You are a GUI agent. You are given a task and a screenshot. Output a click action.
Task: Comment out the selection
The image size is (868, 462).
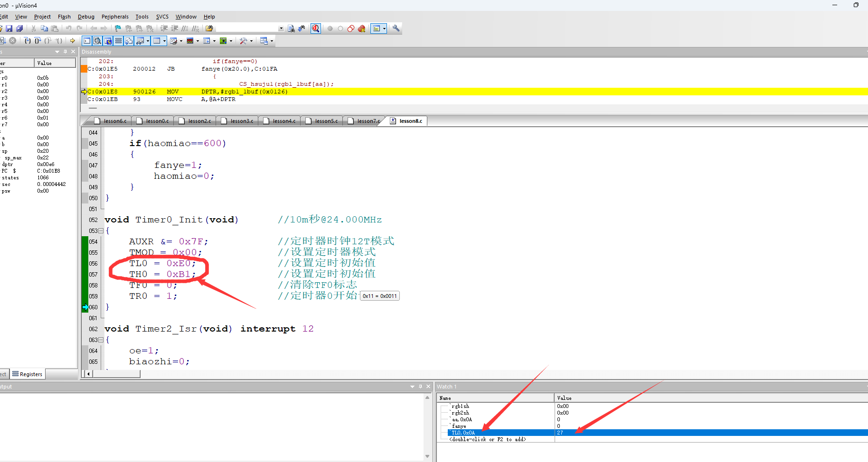pos(185,28)
